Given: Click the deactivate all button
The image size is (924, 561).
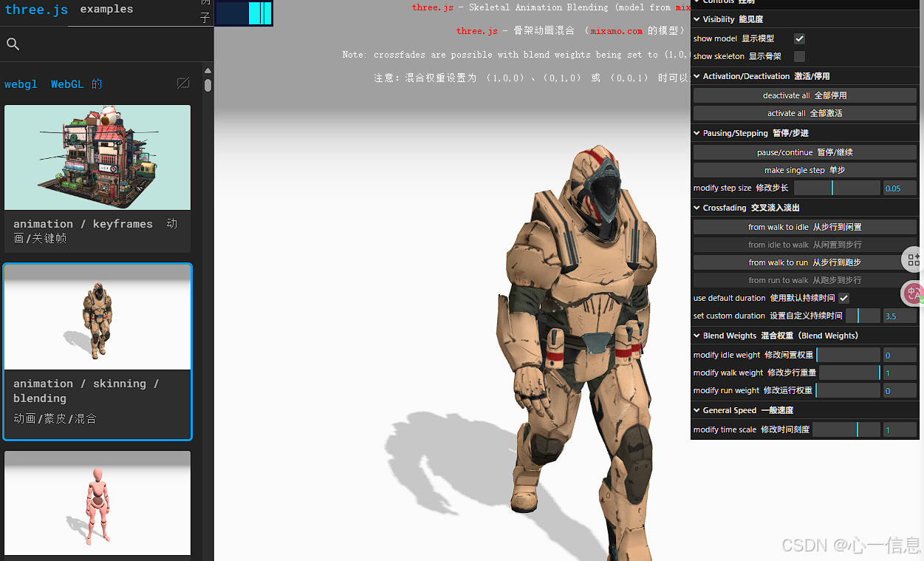Looking at the screenshot, I should (804, 95).
